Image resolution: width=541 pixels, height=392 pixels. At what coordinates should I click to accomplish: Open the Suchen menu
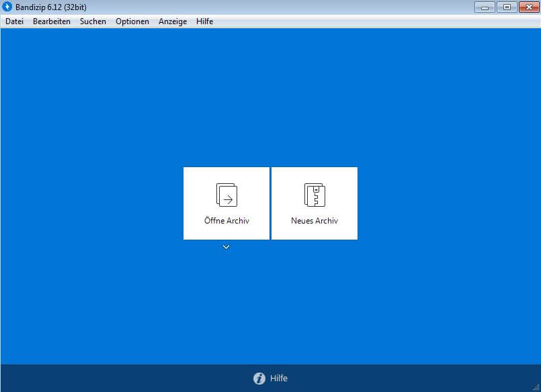pos(93,21)
